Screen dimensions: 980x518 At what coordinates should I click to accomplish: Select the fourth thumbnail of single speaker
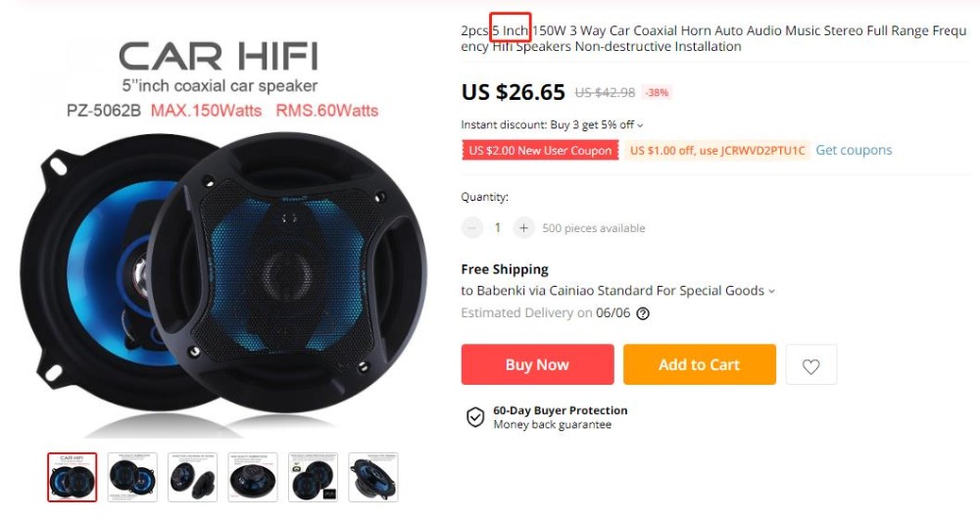(253, 478)
